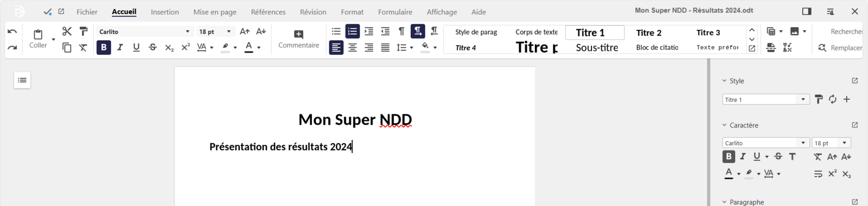Apply ribbon highlighting color swatch

tap(226, 48)
